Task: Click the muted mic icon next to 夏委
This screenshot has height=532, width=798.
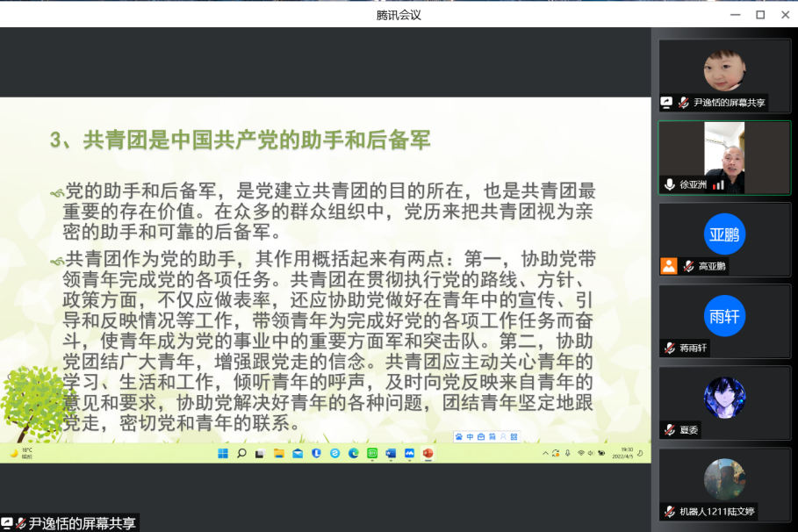Action: 670,430
